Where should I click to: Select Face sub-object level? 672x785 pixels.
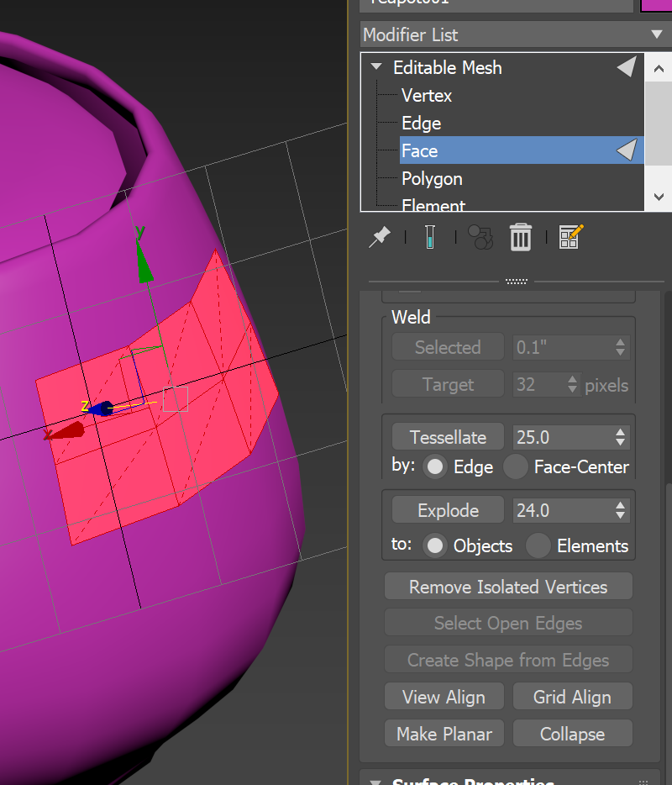pyautogui.click(x=522, y=150)
